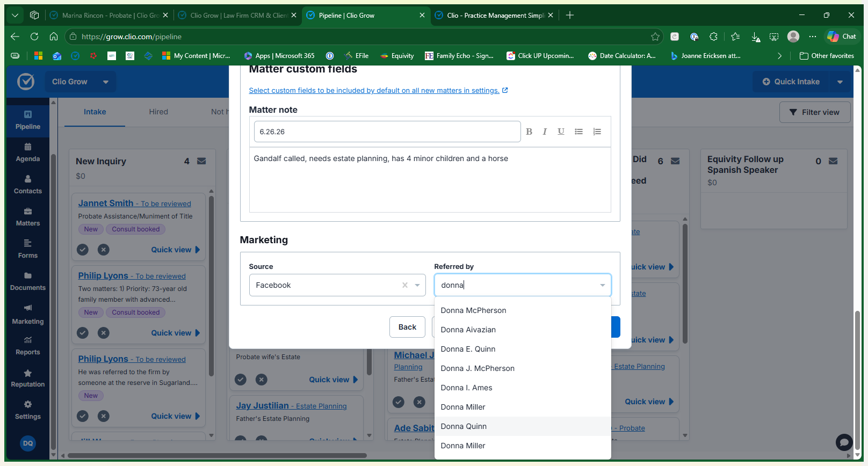Switch to the Clio Practice Management browser tab
The width and height of the screenshot is (868, 466).
pos(494,16)
